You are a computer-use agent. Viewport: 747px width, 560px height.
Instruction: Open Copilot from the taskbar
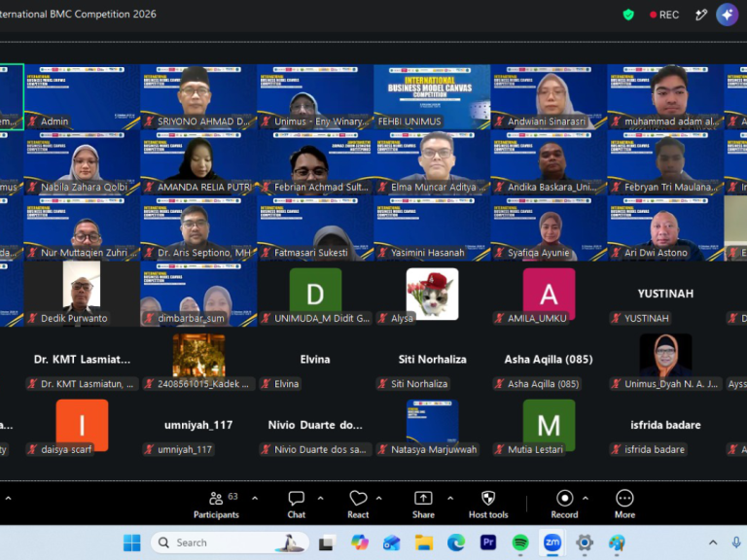[360, 542]
